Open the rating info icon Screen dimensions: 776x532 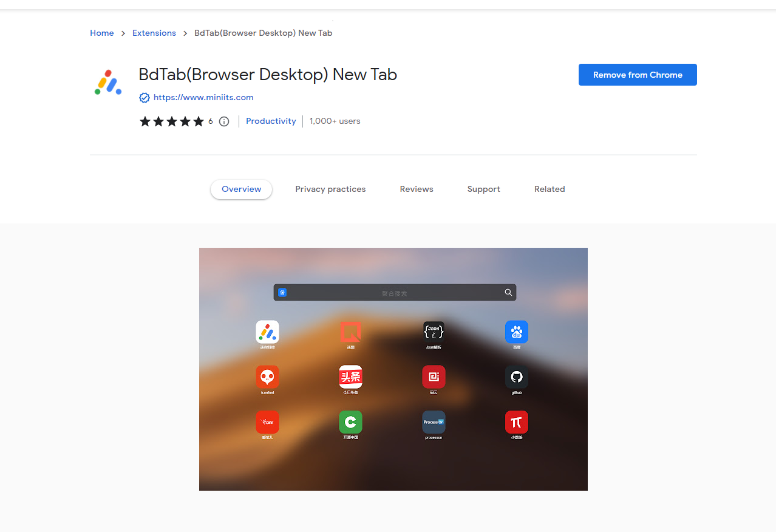coord(224,121)
